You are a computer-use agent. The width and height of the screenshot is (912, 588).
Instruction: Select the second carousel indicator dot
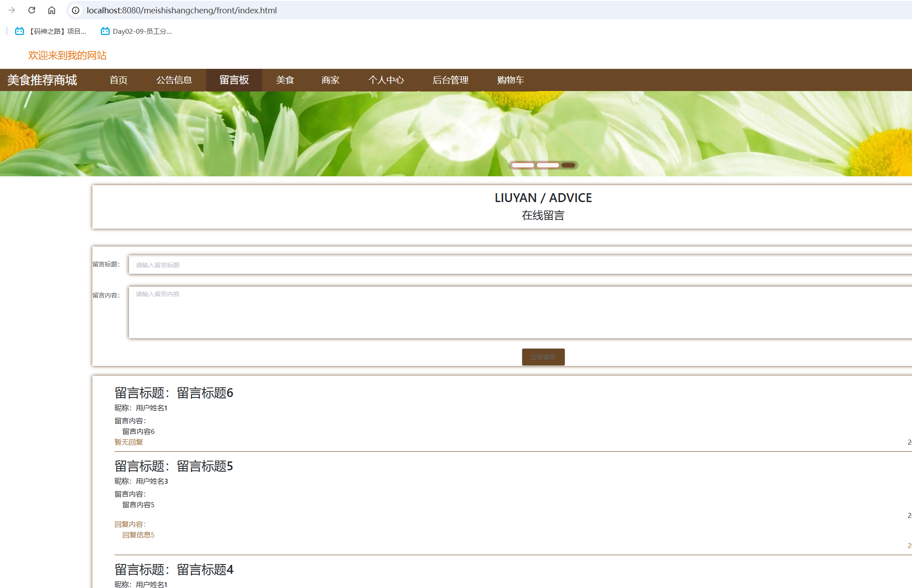point(547,165)
